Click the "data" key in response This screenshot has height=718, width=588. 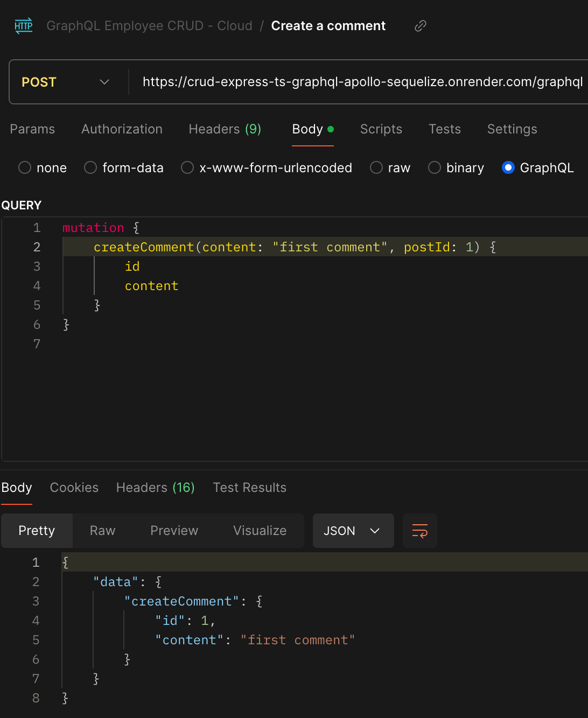pyautogui.click(x=116, y=582)
